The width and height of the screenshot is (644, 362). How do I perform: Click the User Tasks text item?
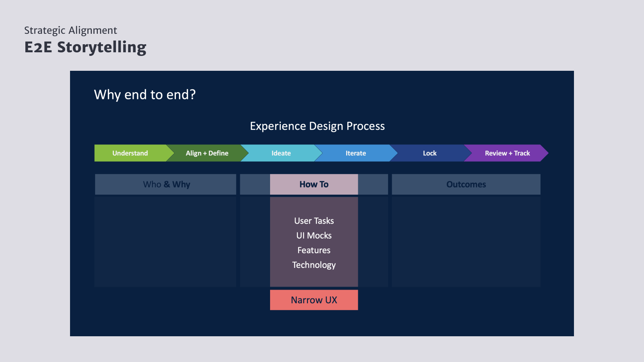tap(314, 221)
